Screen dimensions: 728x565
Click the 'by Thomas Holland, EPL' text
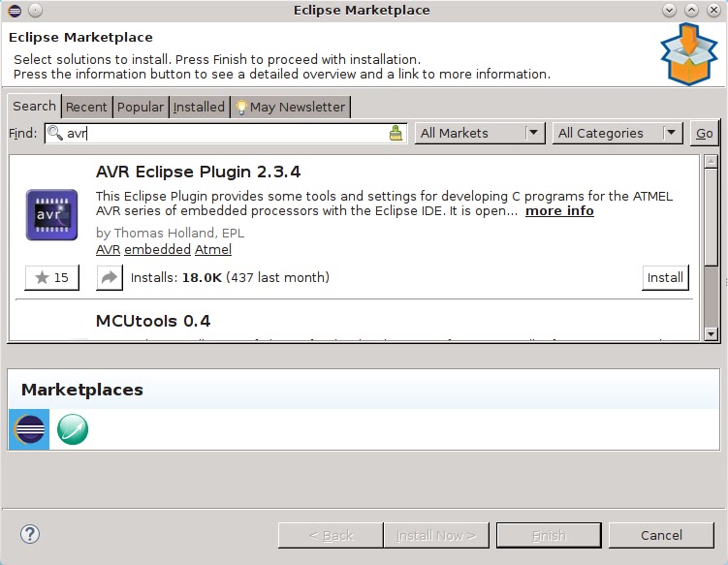pos(170,233)
